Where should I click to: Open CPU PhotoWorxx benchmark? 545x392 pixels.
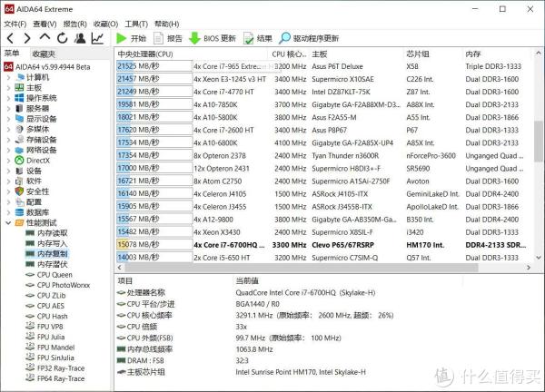click(58, 285)
